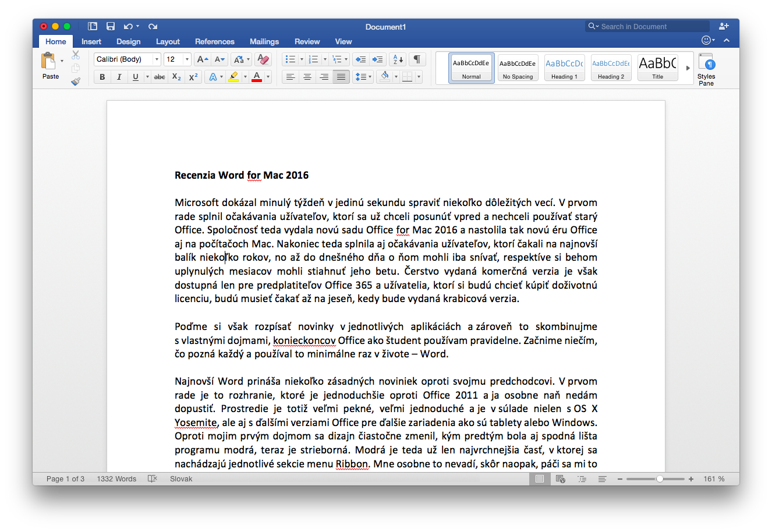772x532 pixels.
Task: Apply the Heading 1 style
Action: pyautogui.click(x=564, y=68)
